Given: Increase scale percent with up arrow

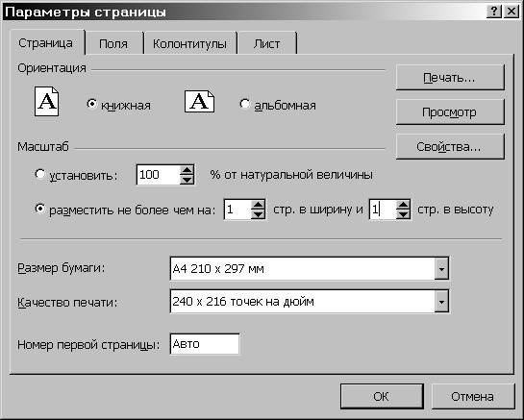Looking at the screenshot, I should [187, 170].
